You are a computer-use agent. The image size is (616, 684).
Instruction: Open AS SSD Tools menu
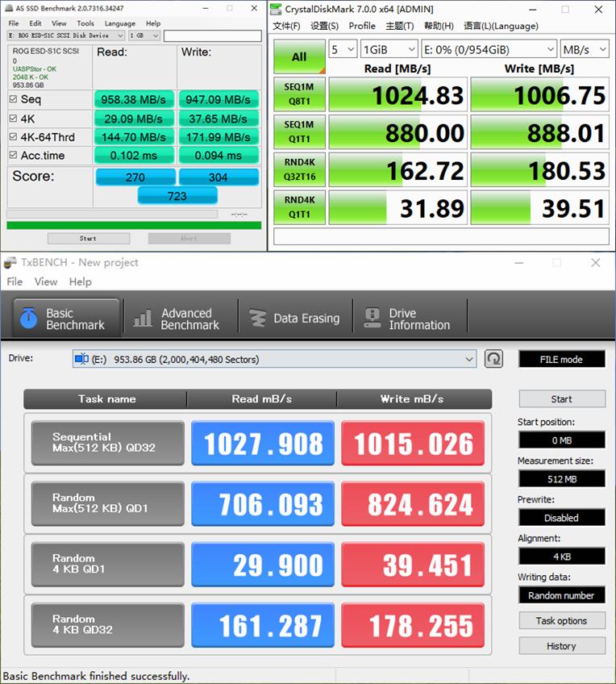(85, 23)
